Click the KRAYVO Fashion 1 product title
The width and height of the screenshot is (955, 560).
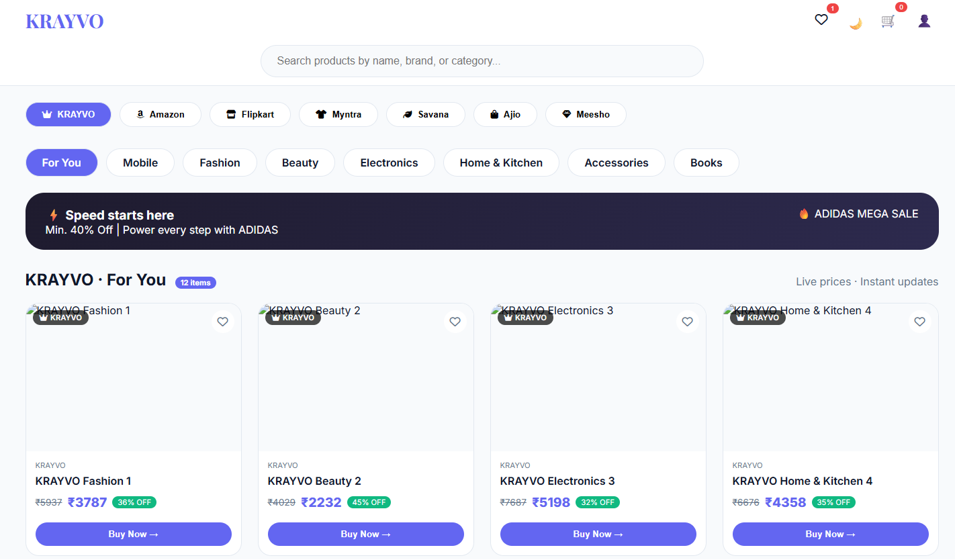(83, 481)
